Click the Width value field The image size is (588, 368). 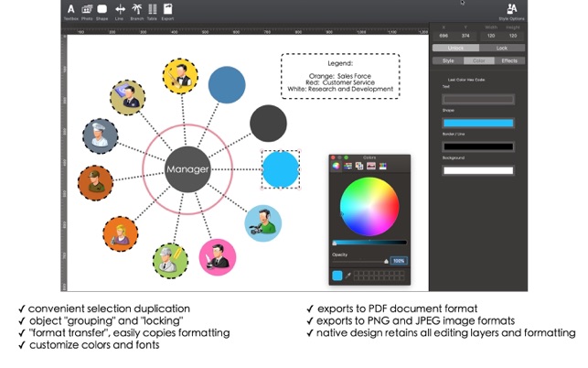[491, 36]
